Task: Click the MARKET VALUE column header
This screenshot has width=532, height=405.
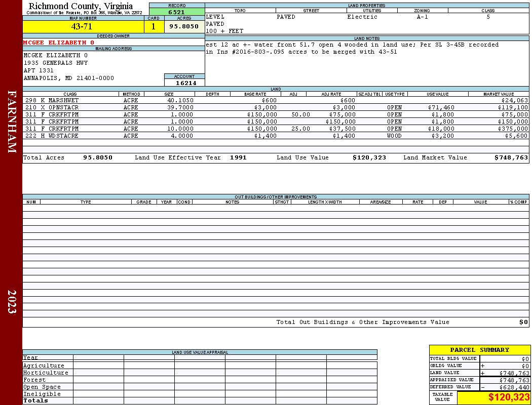Action: coord(499,94)
